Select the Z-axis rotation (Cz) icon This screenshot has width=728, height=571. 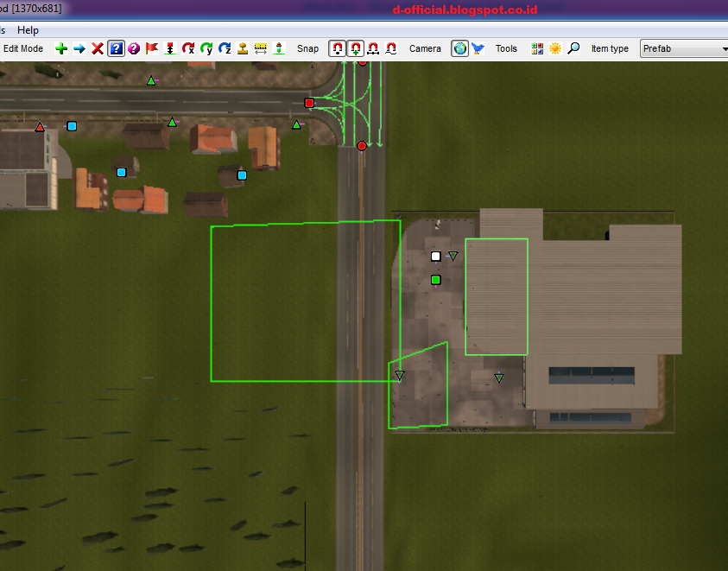[x=225, y=48]
